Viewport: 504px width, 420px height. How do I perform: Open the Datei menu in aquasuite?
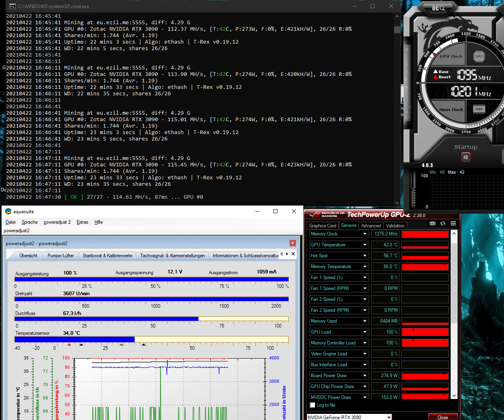tap(10, 222)
